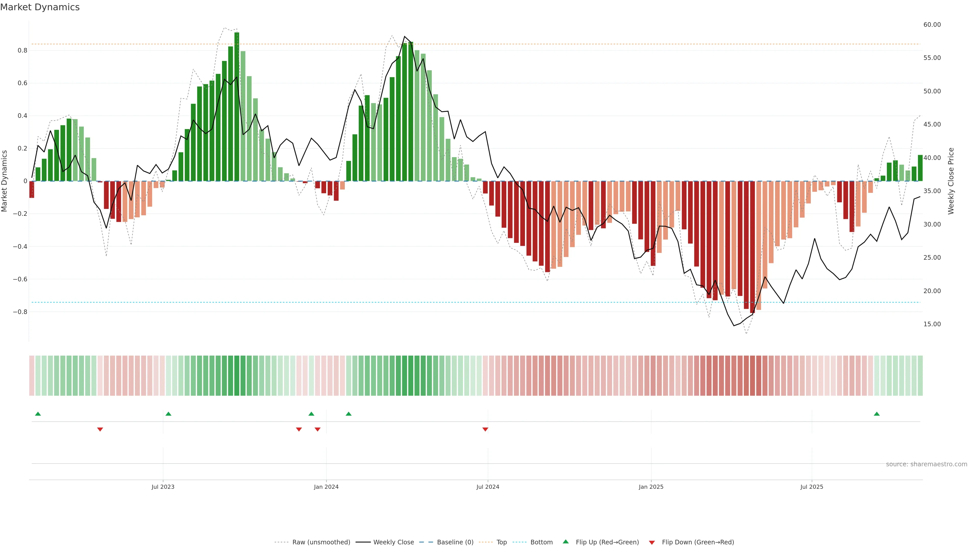Click the first green flip-up marker at chart start

point(38,414)
